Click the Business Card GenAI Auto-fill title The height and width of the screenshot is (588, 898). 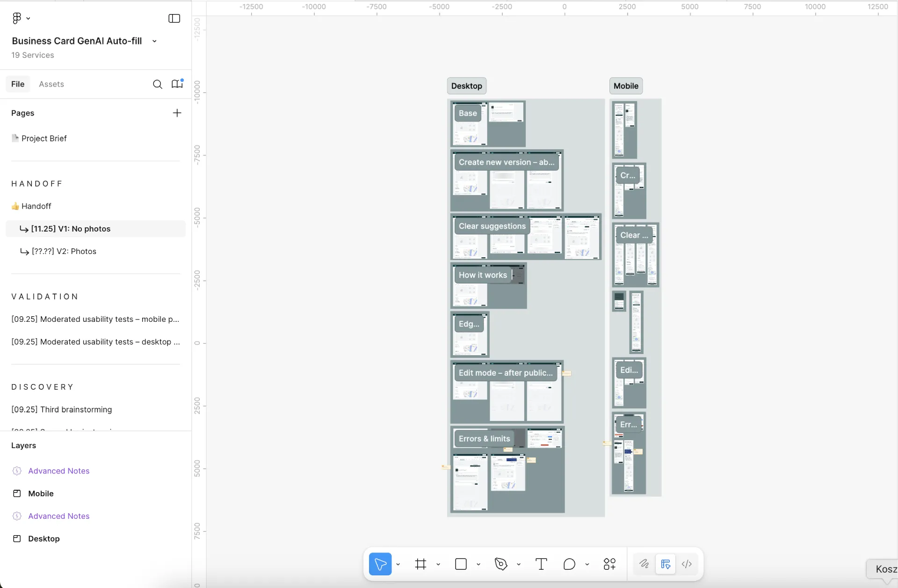pyautogui.click(x=77, y=41)
